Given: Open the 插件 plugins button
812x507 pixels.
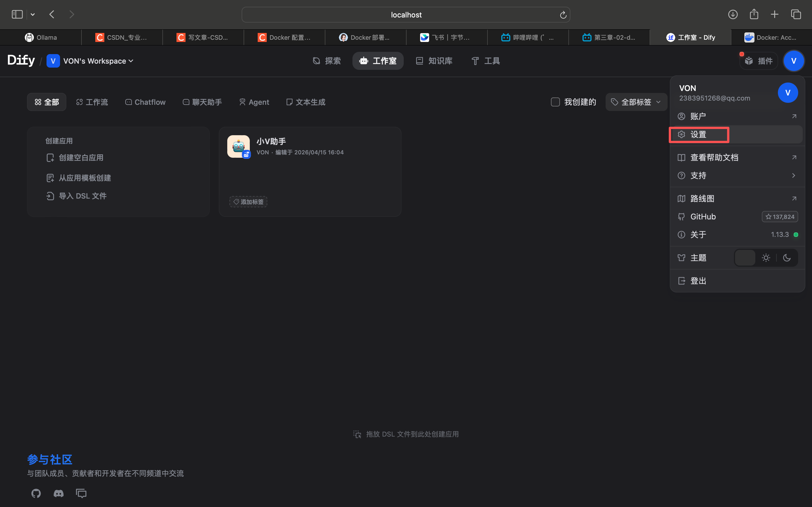Looking at the screenshot, I should (759, 61).
